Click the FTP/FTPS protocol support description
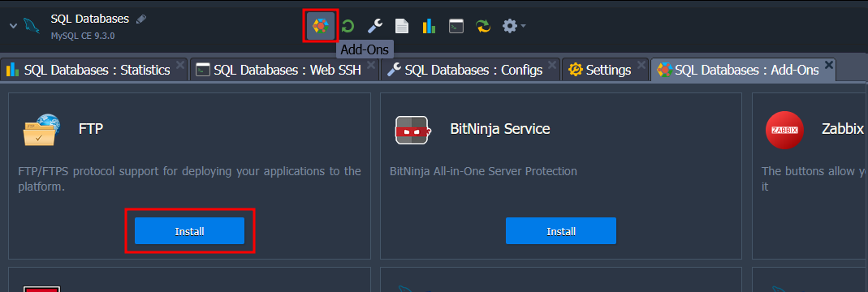 pos(189,179)
